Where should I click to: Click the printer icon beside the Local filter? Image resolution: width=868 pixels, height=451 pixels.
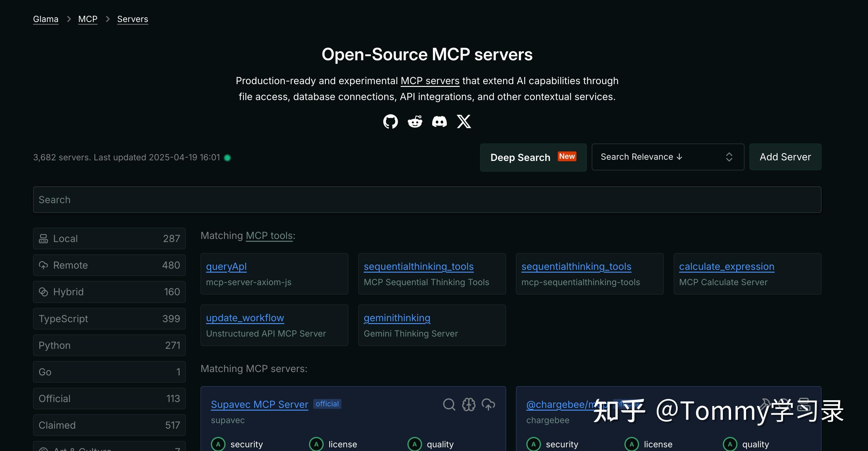(x=43, y=238)
